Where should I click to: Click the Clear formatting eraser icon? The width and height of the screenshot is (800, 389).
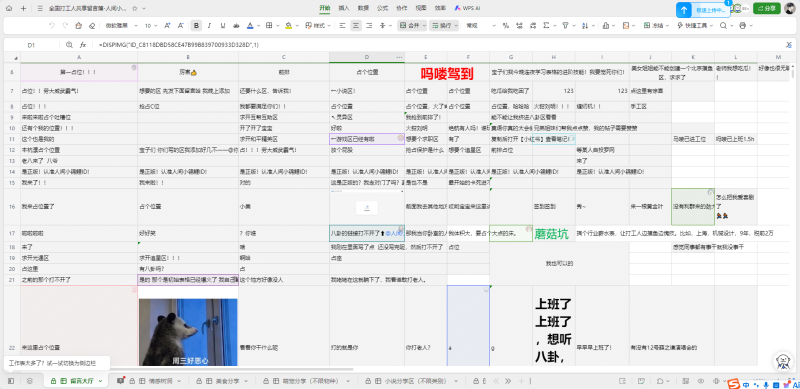tap(92, 26)
